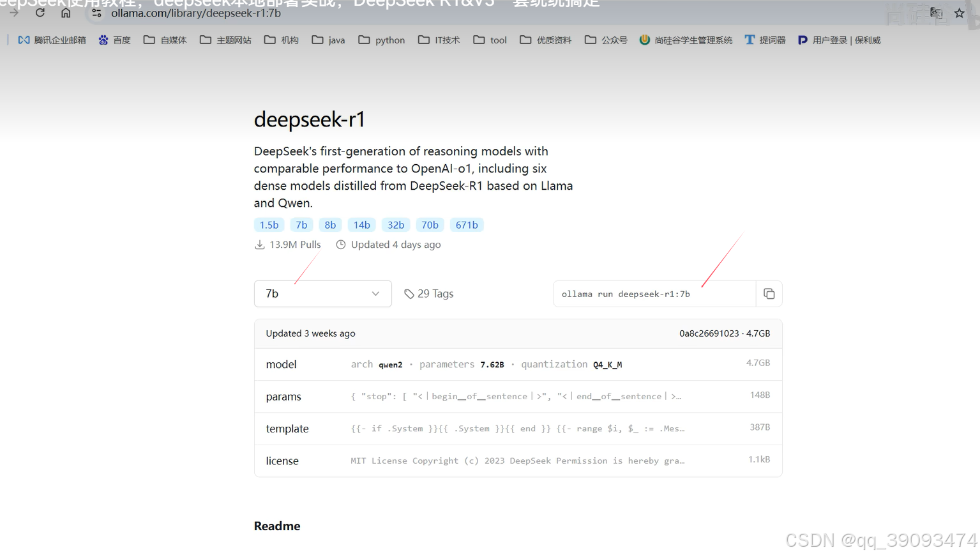Open 提词器 bookmark
Image resolution: width=980 pixels, height=557 pixels.
[765, 40]
